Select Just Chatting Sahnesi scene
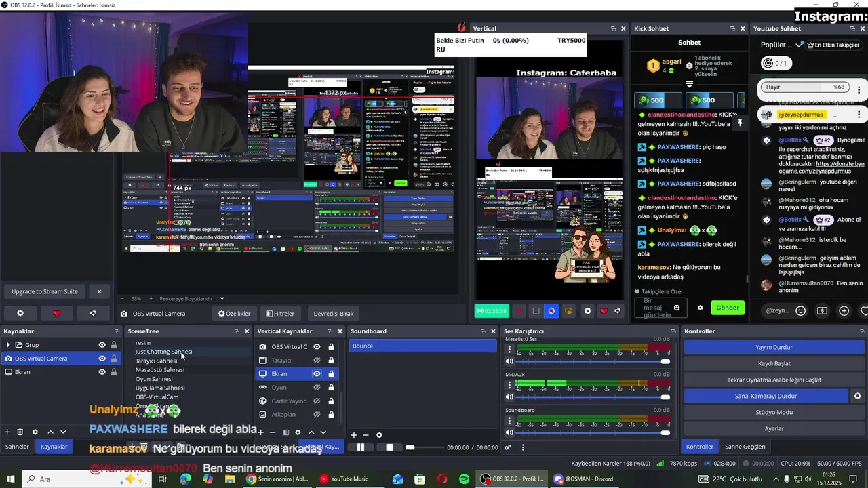868x488 pixels. (x=163, y=352)
